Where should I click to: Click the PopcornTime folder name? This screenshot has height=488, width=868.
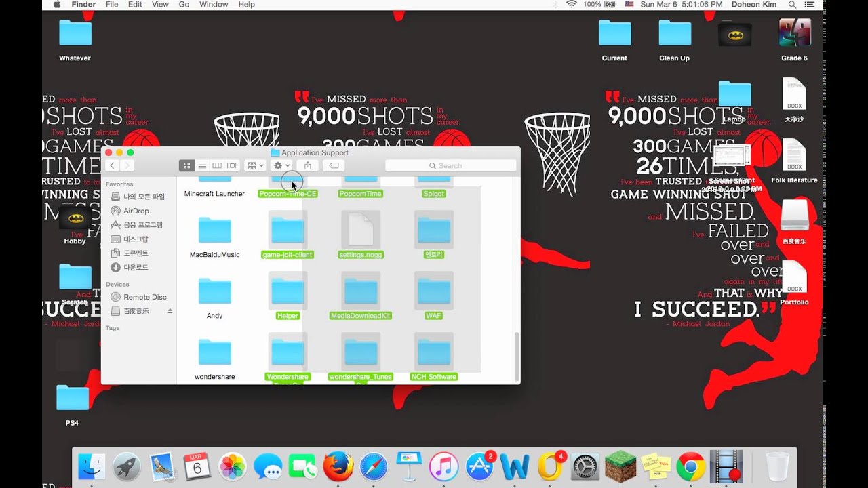point(361,194)
